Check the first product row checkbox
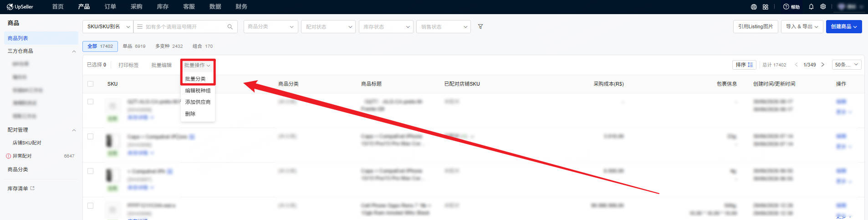 (x=90, y=102)
